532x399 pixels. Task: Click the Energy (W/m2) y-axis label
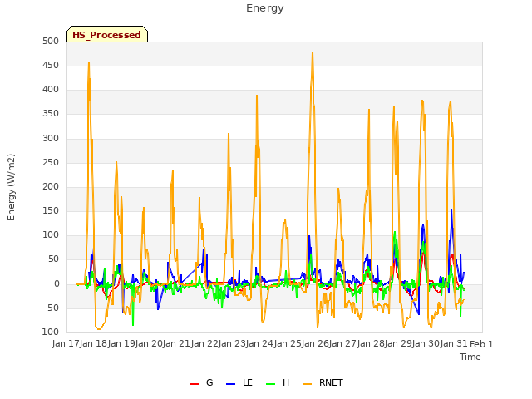(11, 187)
